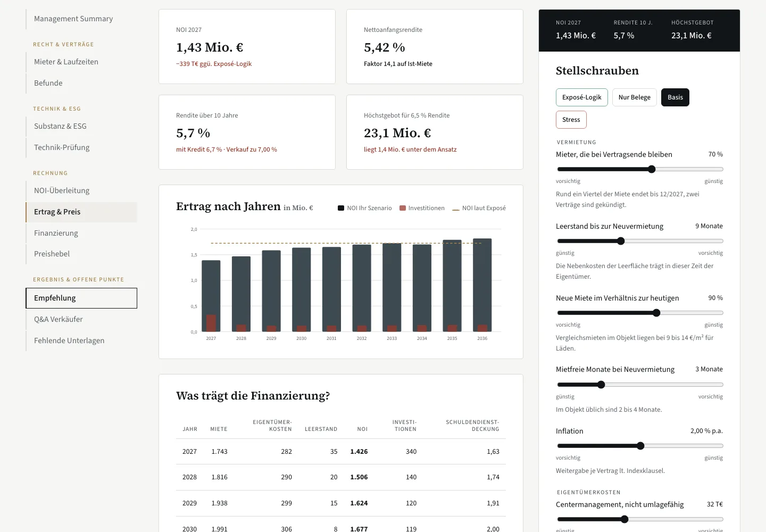Adjust Centermanagement nicht umlagefähig slider
Image resolution: width=766 pixels, height=532 pixels.
point(625,519)
